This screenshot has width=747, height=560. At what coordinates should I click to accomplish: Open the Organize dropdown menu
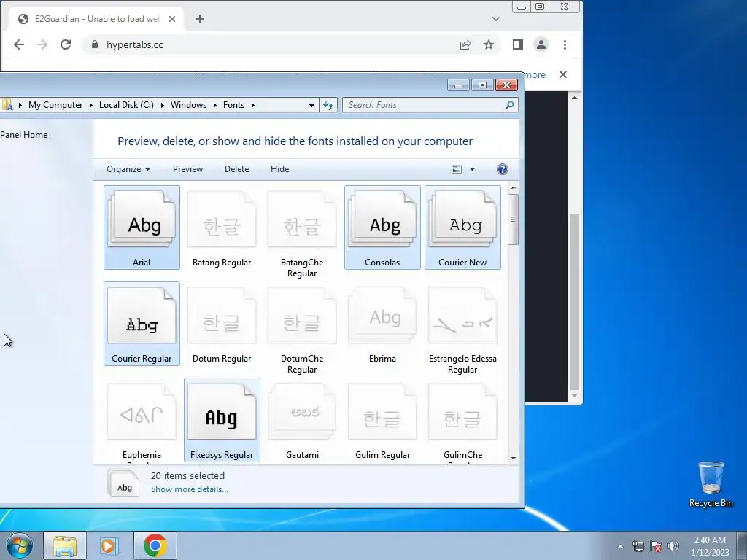tap(128, 169)
